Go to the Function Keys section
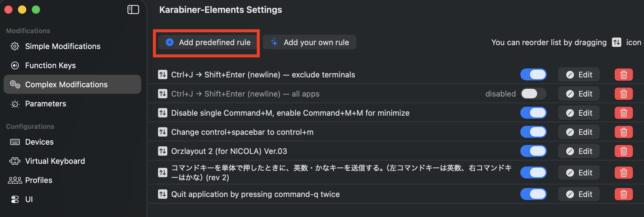Screen dimensions: 644x217 [50, 65]
